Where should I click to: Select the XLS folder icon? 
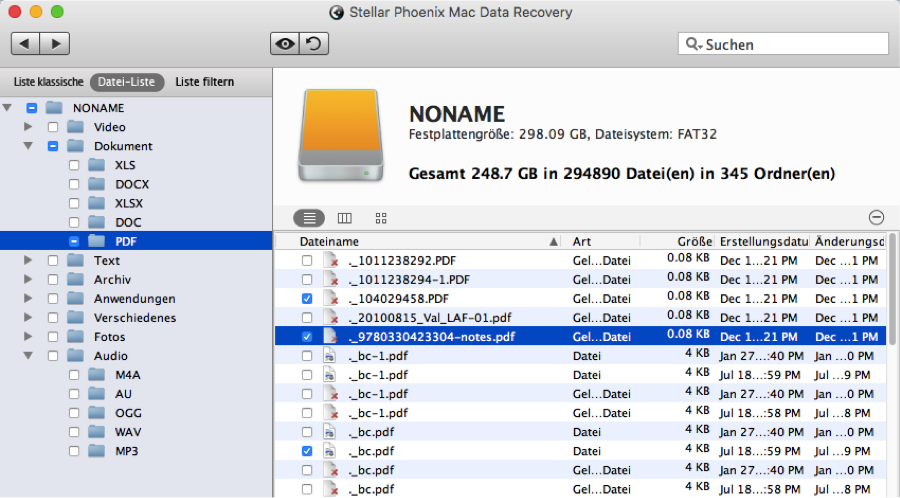(96, 165)
